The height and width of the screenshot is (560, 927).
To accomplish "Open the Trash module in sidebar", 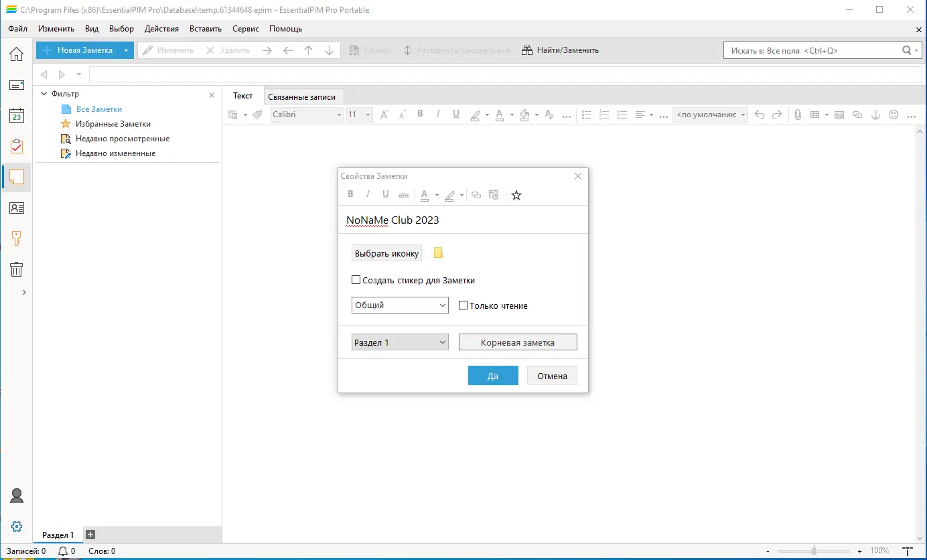I will 16,270.
